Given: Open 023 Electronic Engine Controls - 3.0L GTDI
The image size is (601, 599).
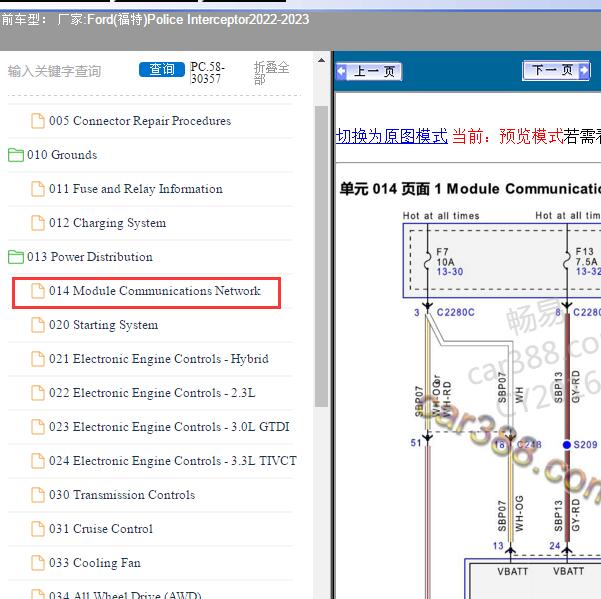Looking at the screenshot, I should [x=169, y=427].
